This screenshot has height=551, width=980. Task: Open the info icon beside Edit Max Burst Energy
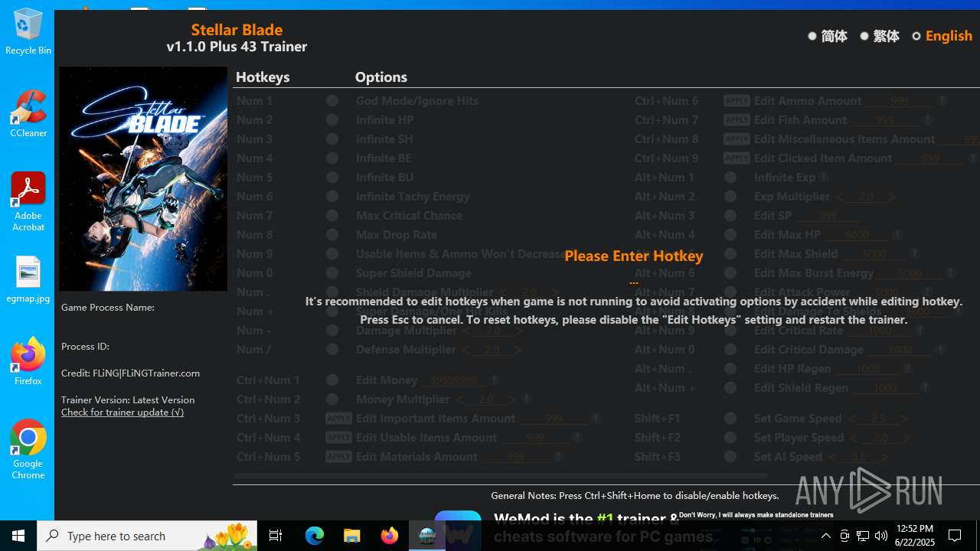950,273
